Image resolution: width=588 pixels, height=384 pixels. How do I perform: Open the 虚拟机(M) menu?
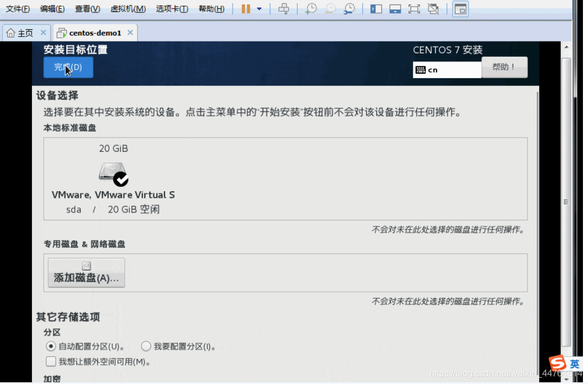[128, 8]
